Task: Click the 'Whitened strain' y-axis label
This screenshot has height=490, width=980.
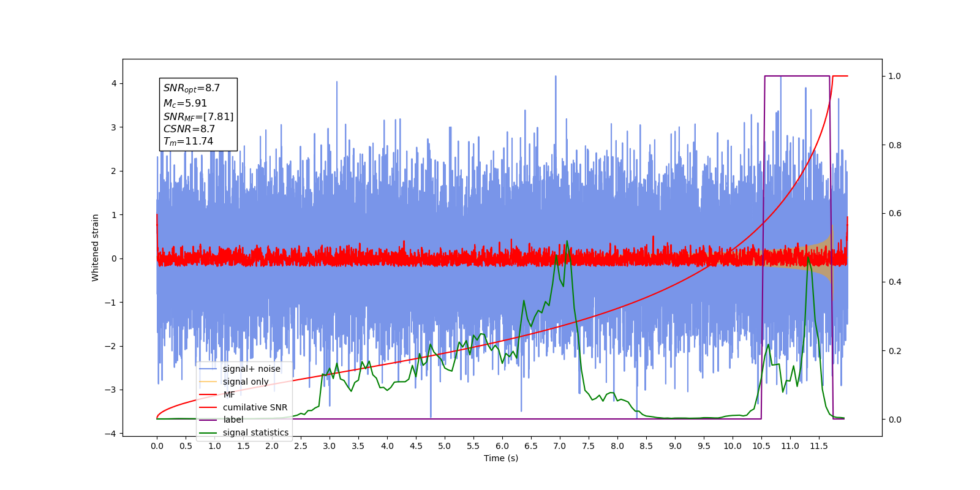Action: click(95, 247)
